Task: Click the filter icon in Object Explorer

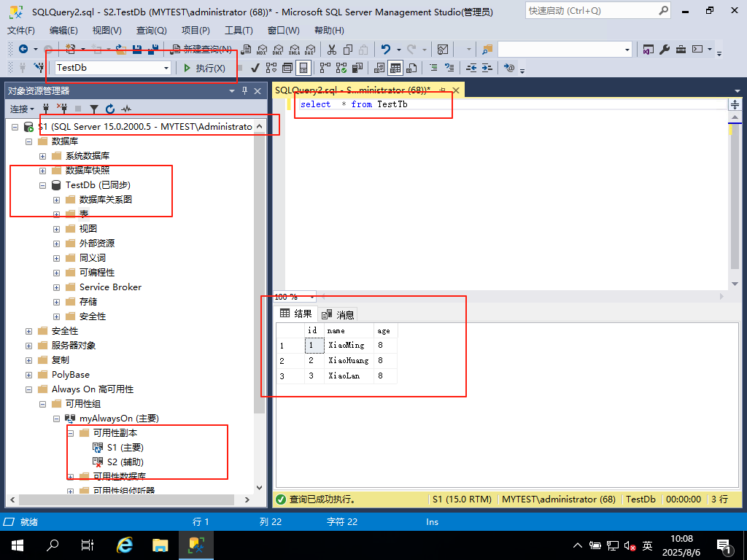Action: 94,109
